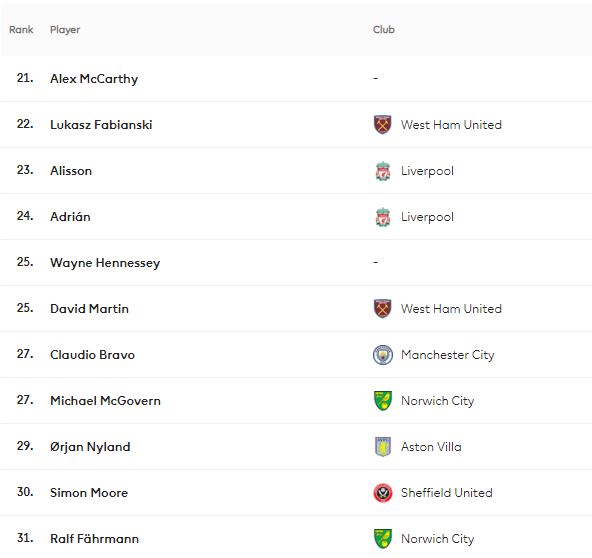Click Liverpool crest in Adrián's row
The width and height of the screenshot is (592, 558).
pyautogui.click(x=382, y=217)
